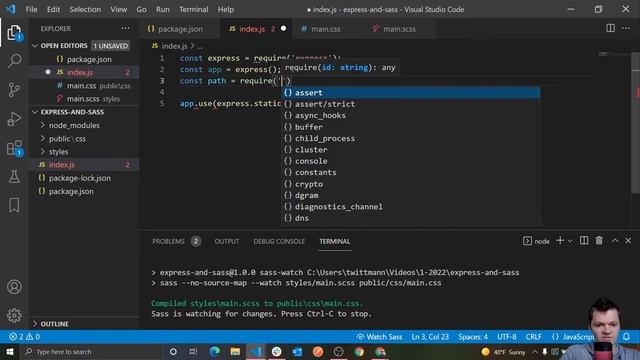Open the Extensions view
Image resolution: width=640 pixels, height=360 pixels.
point(14,148)
